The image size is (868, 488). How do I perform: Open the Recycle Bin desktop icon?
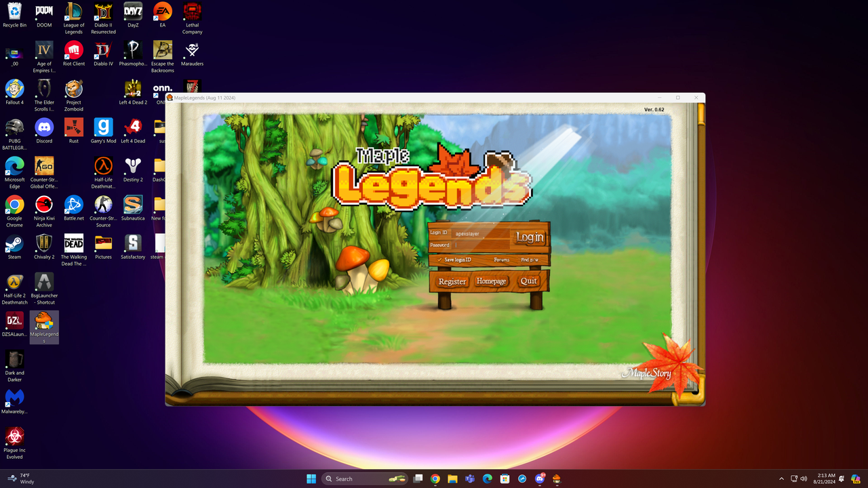pos(14,16)
